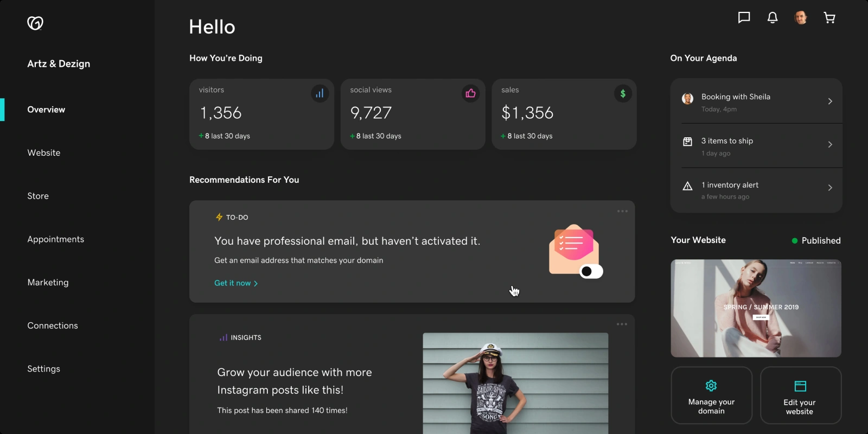
Task: Open TO-DO card three-dot options menu
Action: (x=622, y=211)
